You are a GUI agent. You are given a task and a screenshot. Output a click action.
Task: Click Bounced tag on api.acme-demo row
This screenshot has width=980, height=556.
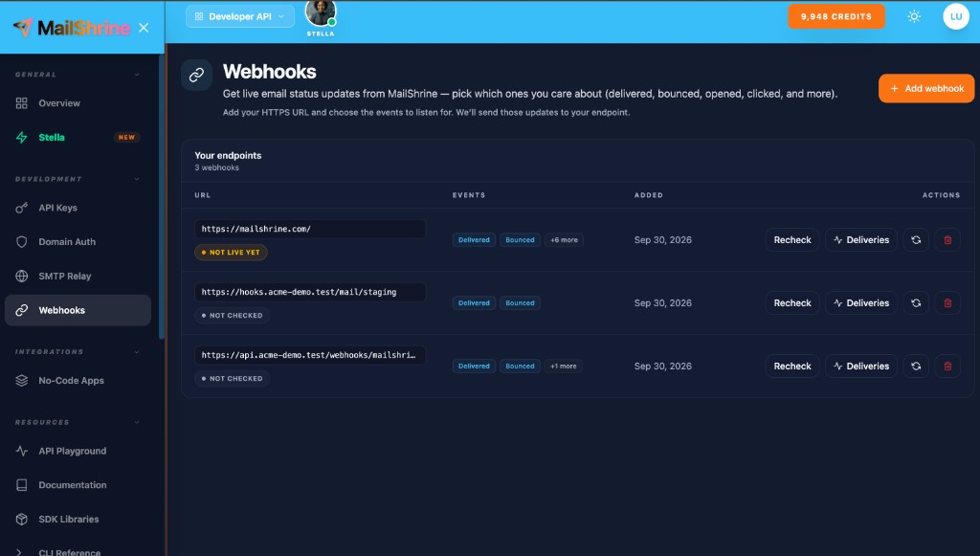pyautogui.click(x=520, y=367)
